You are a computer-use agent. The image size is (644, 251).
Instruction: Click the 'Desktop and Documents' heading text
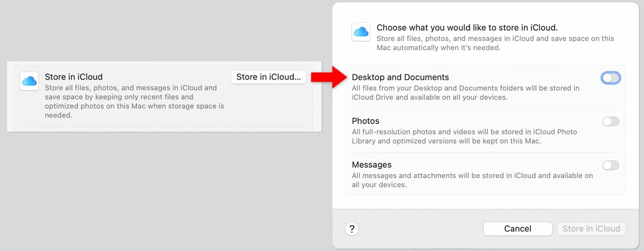tap(400, 77)
